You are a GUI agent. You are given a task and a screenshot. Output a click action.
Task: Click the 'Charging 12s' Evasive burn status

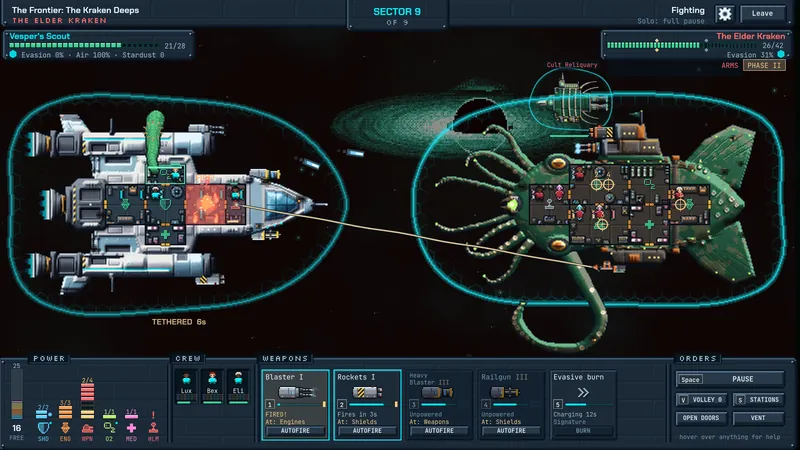[575, 414]
